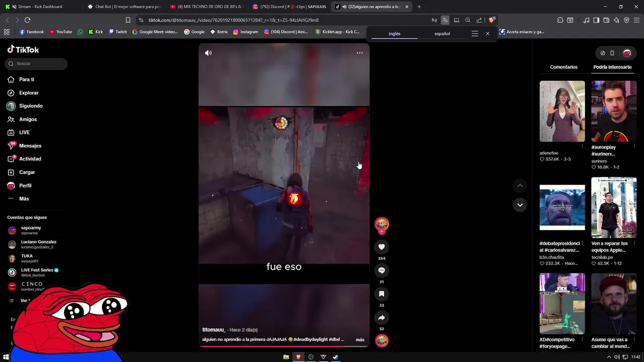
Task: Click the video progress bar
Action: pyautogui.click(x=284, y=346)
